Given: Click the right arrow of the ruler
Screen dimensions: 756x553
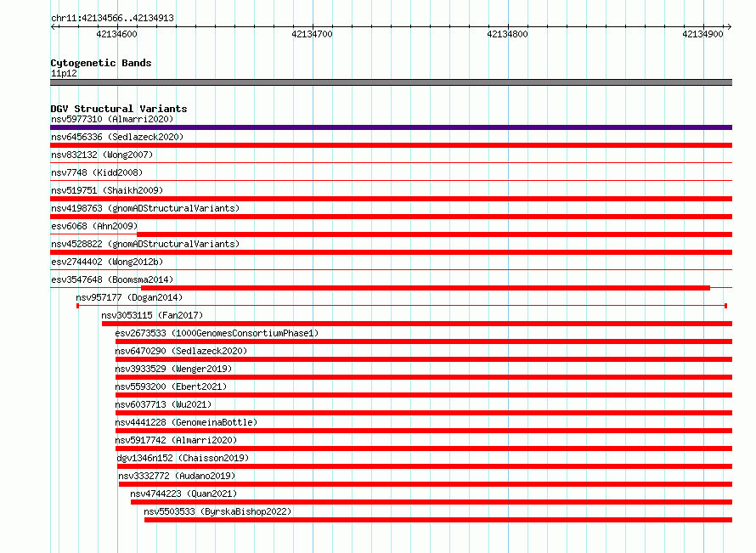Looking at the screenshot, I should coord(730,27).
